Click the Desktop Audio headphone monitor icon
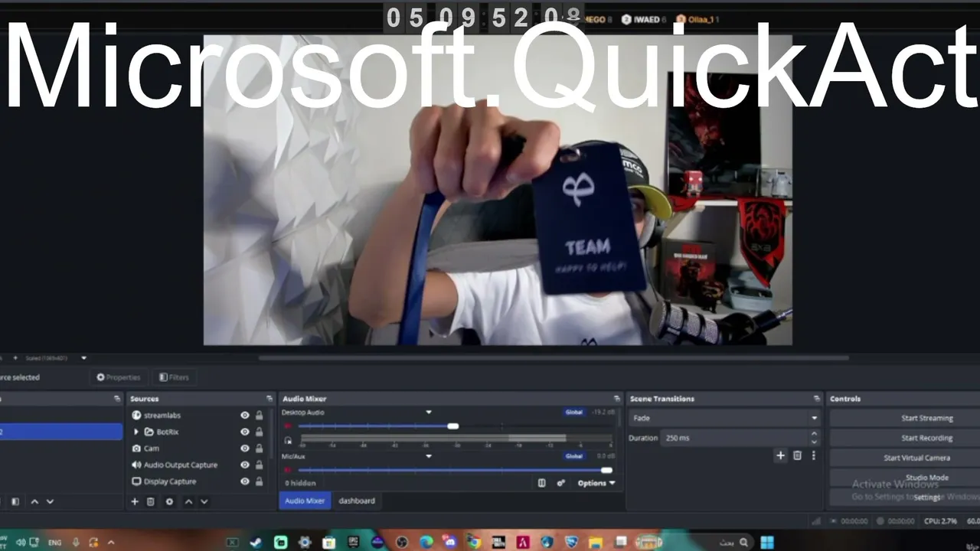The height and width of the screenshot is (551, 980). 289,440
